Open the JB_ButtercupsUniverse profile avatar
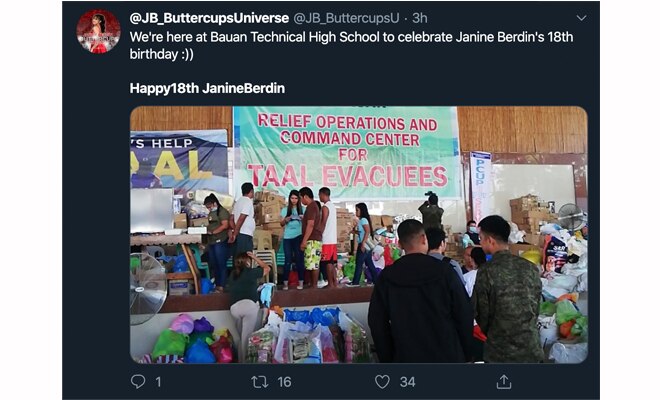Screen dimensions: 660x400 (x=98, y=32)
